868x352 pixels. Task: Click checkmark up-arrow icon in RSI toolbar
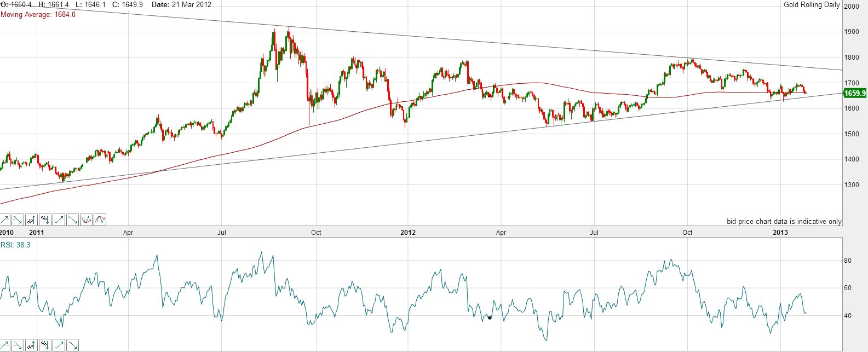pos(59,345)
